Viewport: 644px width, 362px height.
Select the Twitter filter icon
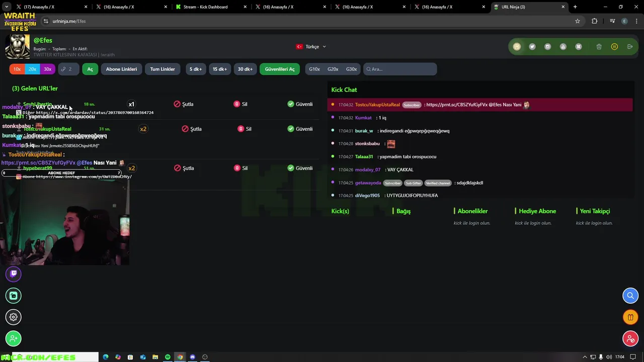pos(532,47)
